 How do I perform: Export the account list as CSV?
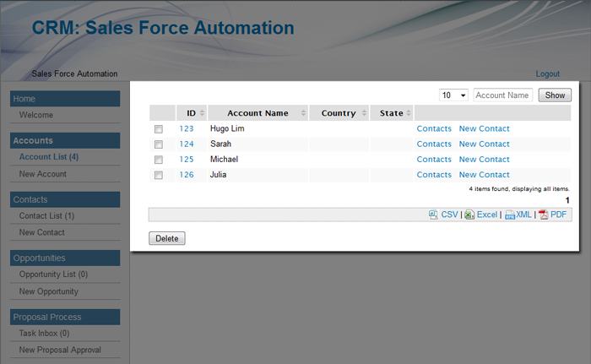(449, 215)
